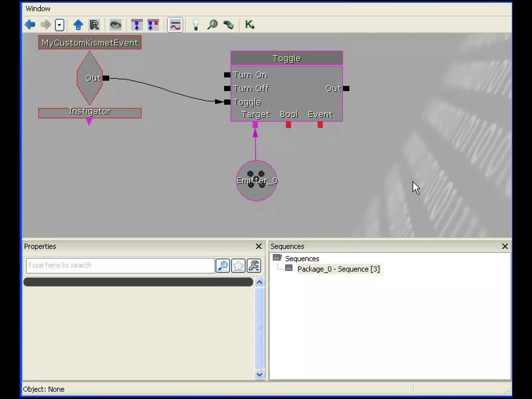Click the blue back arrow

click(30, 25)
